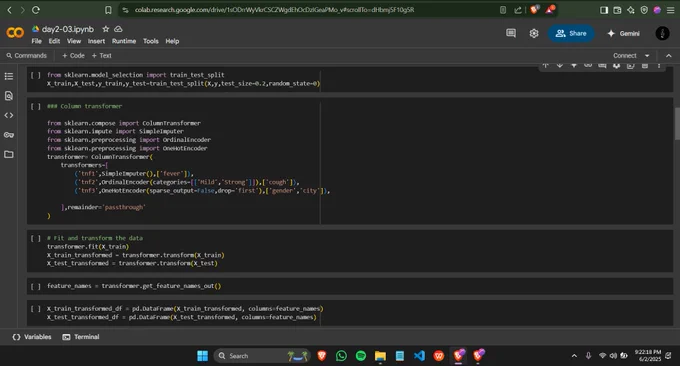Run the feature_names cell
The image size is (680, 366).
pos(36,286)
